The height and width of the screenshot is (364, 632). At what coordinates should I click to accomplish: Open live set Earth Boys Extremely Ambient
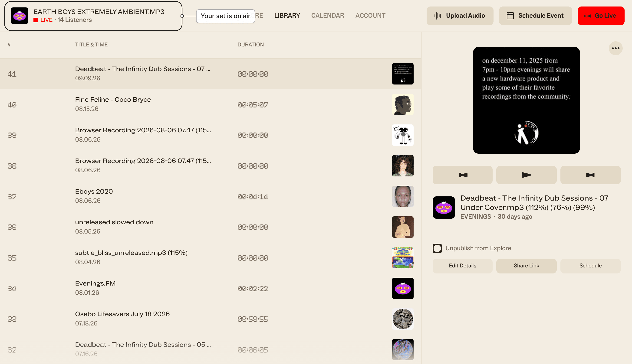tap(99, 12)
